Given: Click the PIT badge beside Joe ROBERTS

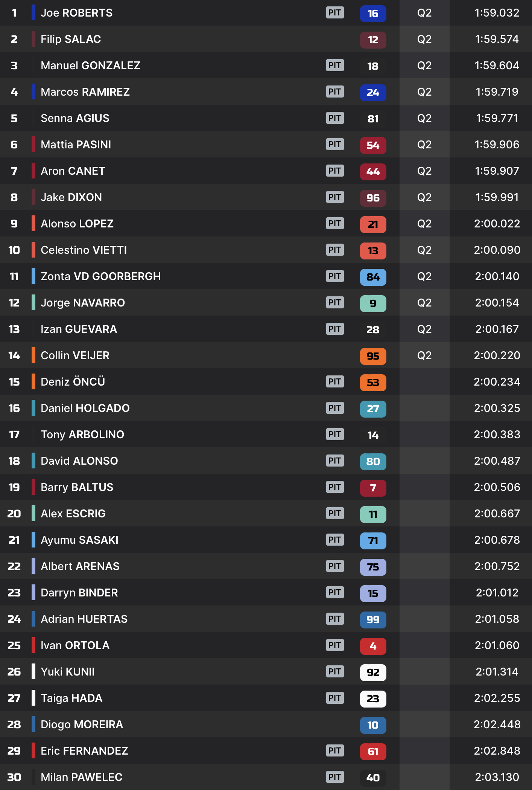Looking at the screenshot, I should coord(335,13).
